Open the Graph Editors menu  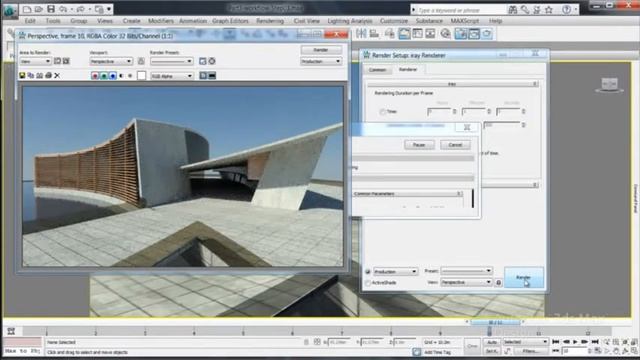[x=230, y=21]
